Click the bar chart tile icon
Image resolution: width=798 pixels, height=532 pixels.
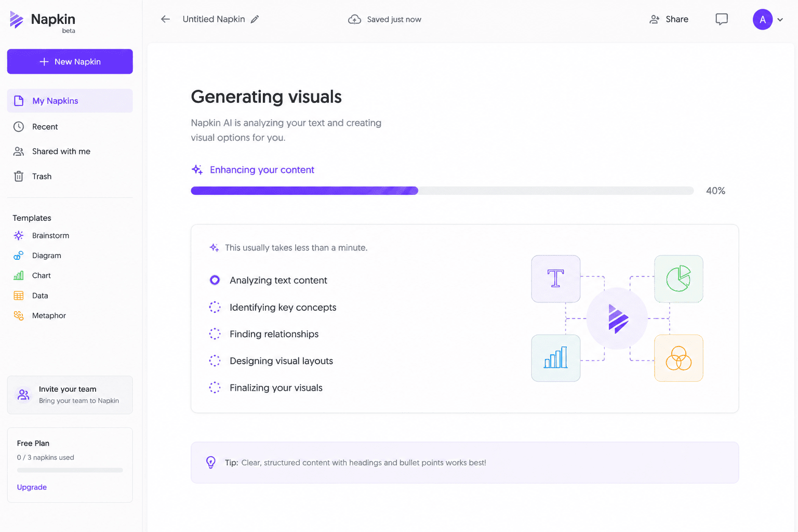click(x=556, y=358)
